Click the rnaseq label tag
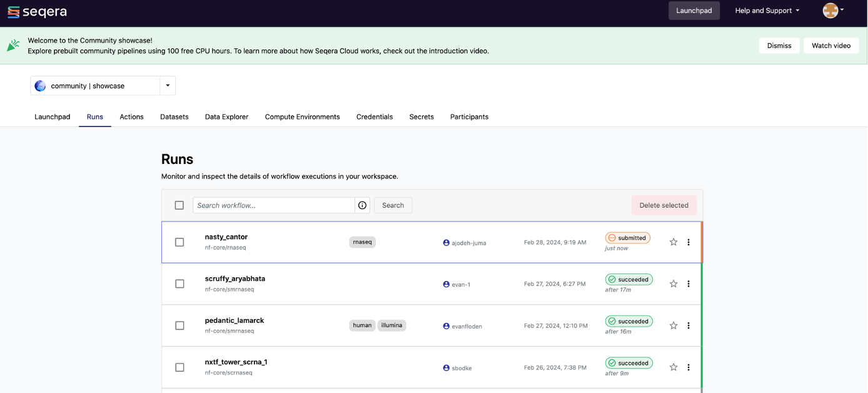The height and width of the screenshot is (393, 868). click(362, 242)
